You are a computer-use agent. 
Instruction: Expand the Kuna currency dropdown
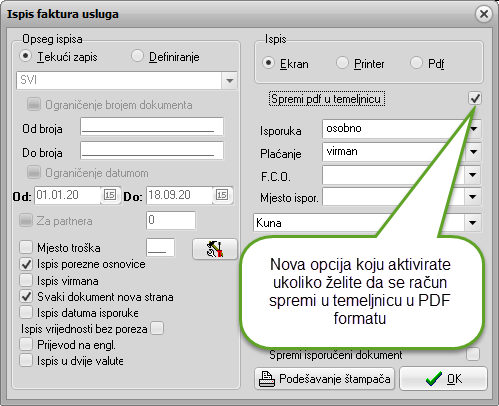(473, 223)
